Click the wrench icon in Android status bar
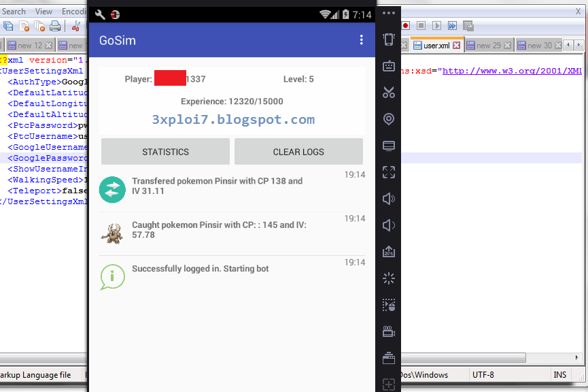The height and width of the screenshot is (392, 588). (100, 15)
